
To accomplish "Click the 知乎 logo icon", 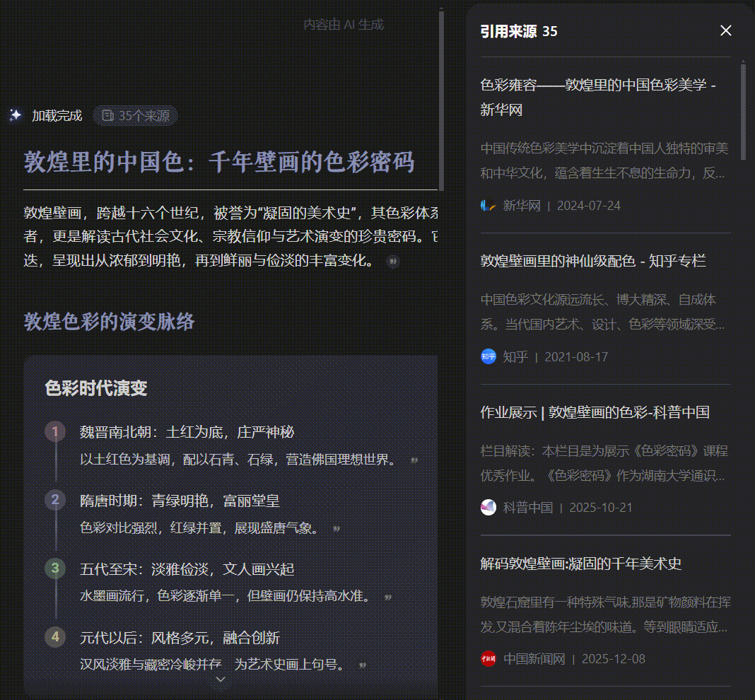I will point(488,357).
